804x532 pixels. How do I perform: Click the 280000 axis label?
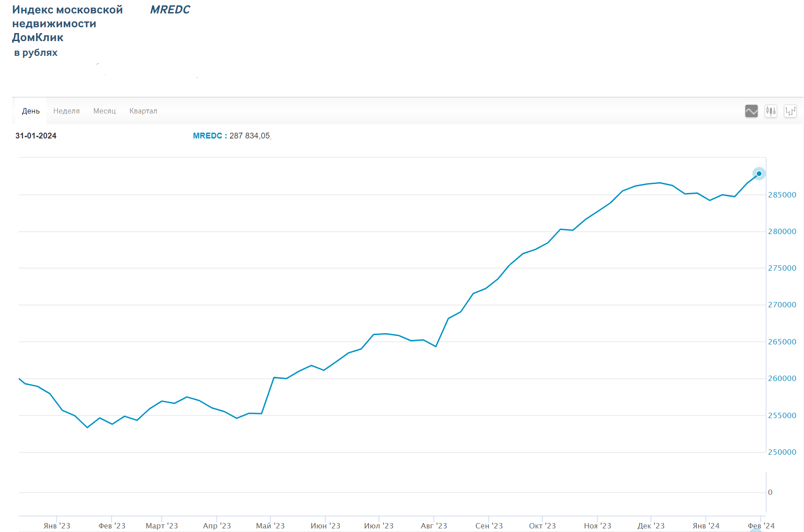tap(782, 231)
